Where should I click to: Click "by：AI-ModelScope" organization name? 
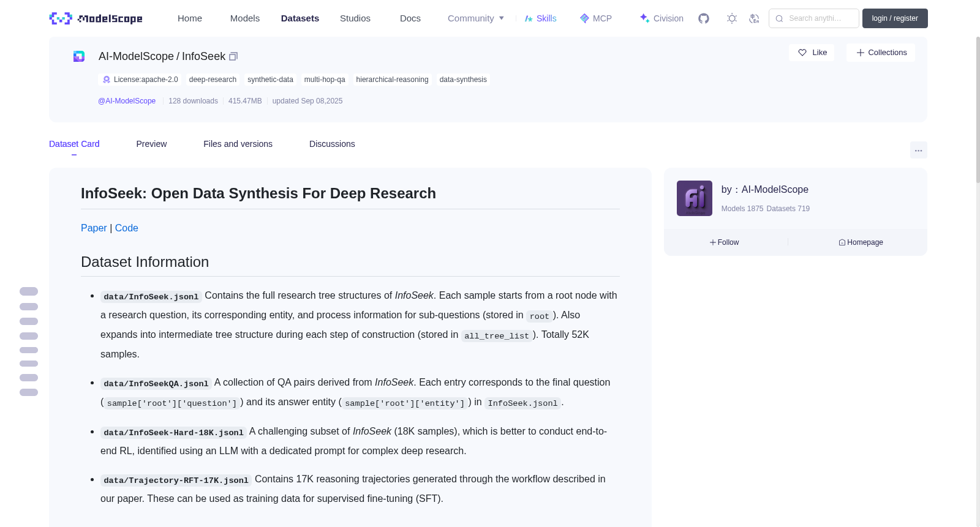[x=765, y=190]
